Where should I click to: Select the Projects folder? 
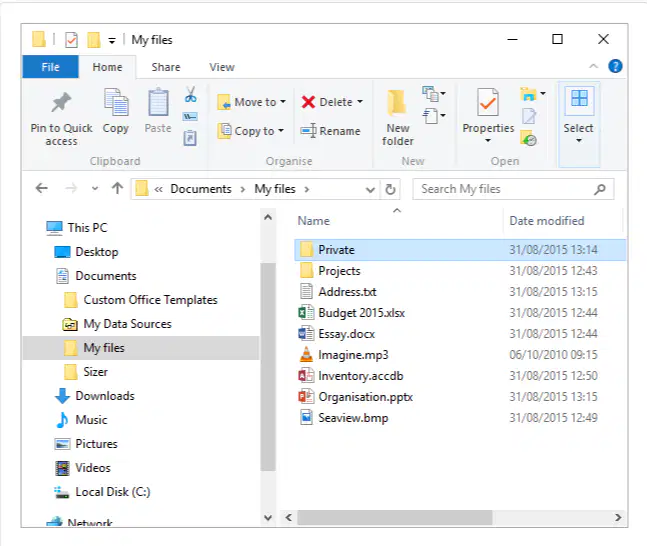[329, 271]
